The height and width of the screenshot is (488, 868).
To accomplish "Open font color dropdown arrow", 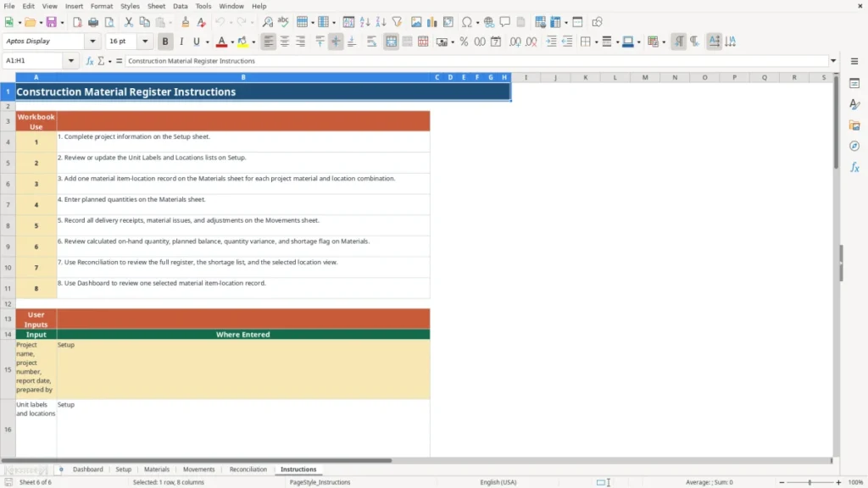I will coord(232,42).
